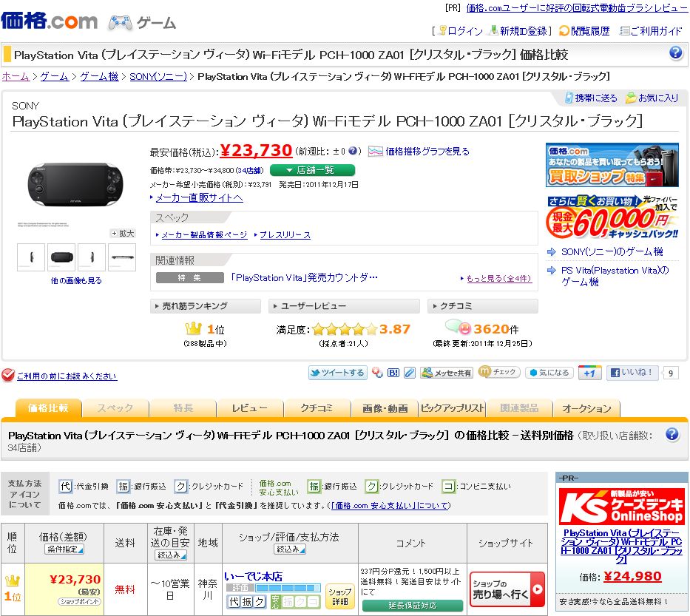
Task: Click the info icon beside 前週比
Action: 353,151
